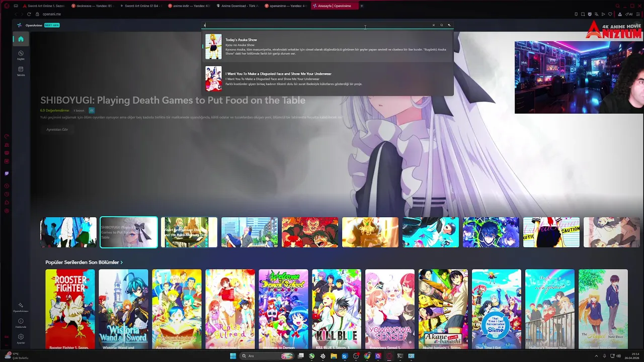644x362 pixels.
Task: Open the Akane-banashi poster card
Action: click(x=443, y=309)
